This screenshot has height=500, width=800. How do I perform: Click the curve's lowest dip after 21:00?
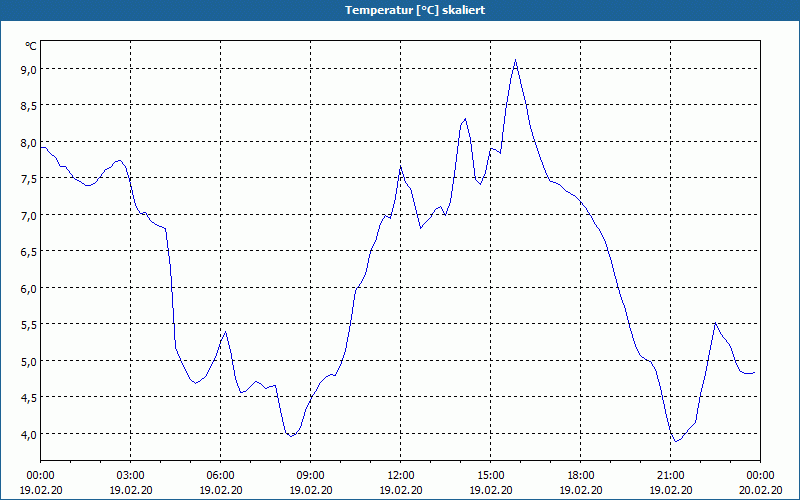tap(676, 441)
